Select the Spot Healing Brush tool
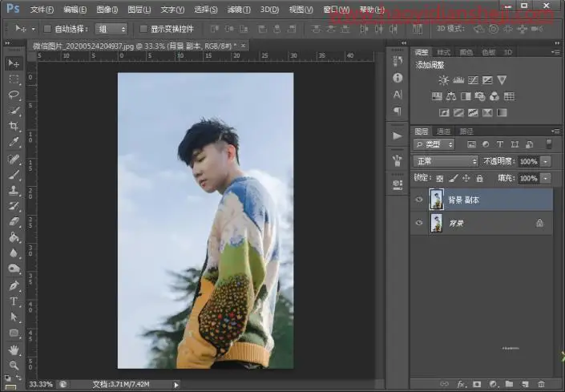 point(14,159)
